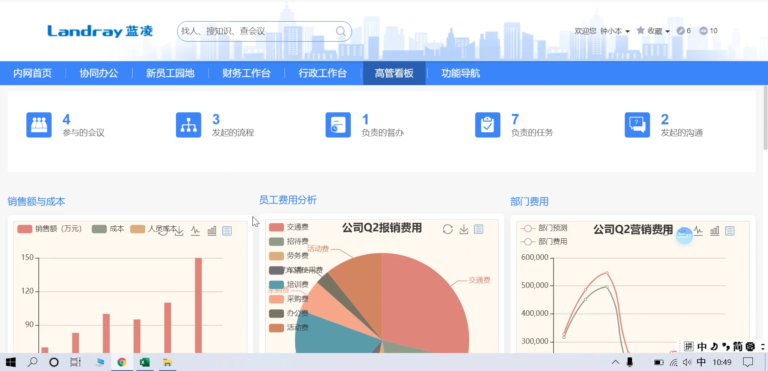Open the 参与的会议 meeting icon
The height and width of the screenshot is (371, 768).
[x=39, y=125]
